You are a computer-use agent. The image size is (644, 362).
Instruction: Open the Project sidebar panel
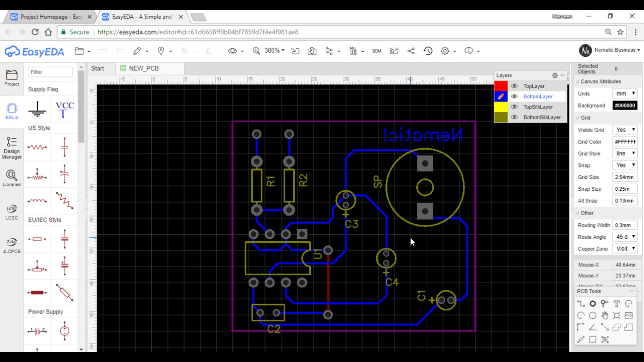[12, 78]
